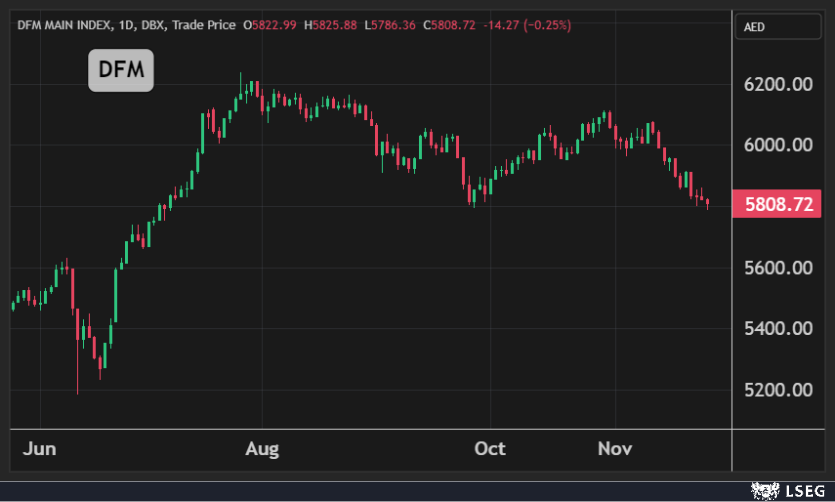Click the 5200.00 price axis label
Screen dimensions: 835x502
[x=778, y=389]
